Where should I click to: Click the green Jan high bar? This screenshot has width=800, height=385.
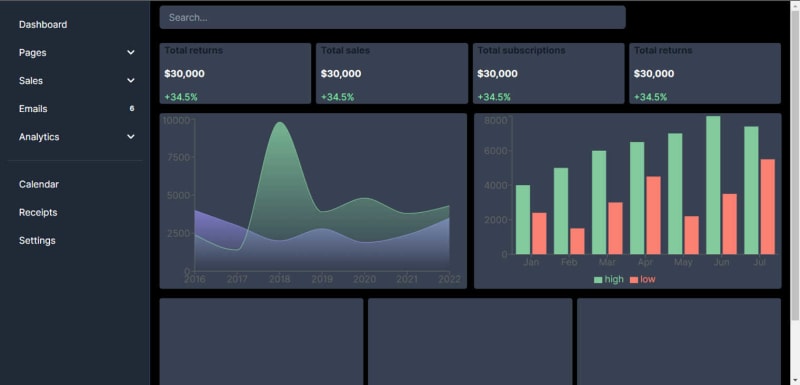(523, 219)
